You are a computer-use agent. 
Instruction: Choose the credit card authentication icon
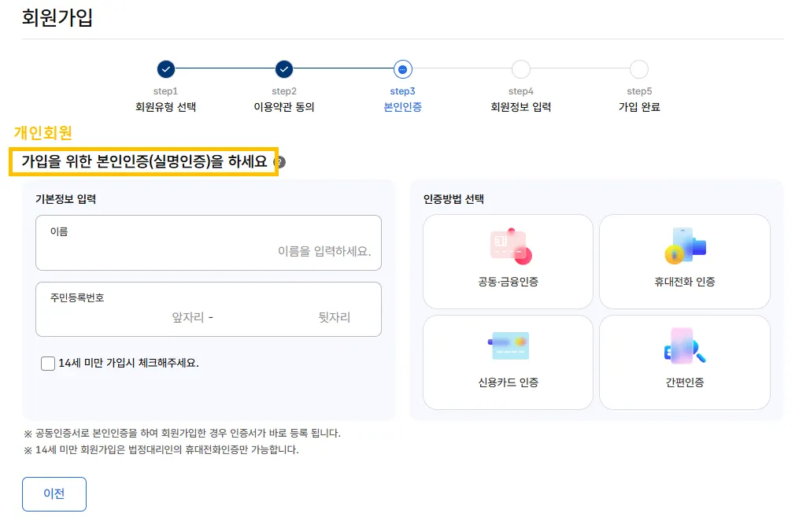click(x=508, y=345)
